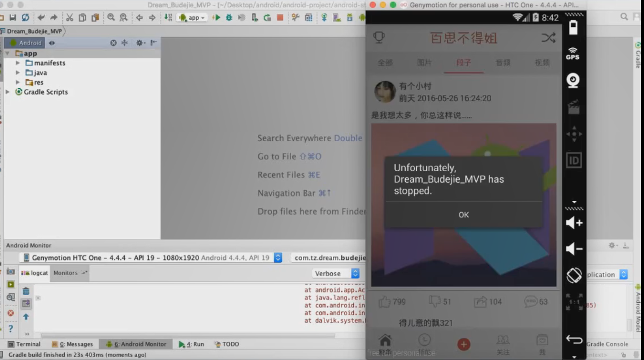Click Genymotion volume up button
The height and width of the screenshot is (360, 644).
point(574,223)
